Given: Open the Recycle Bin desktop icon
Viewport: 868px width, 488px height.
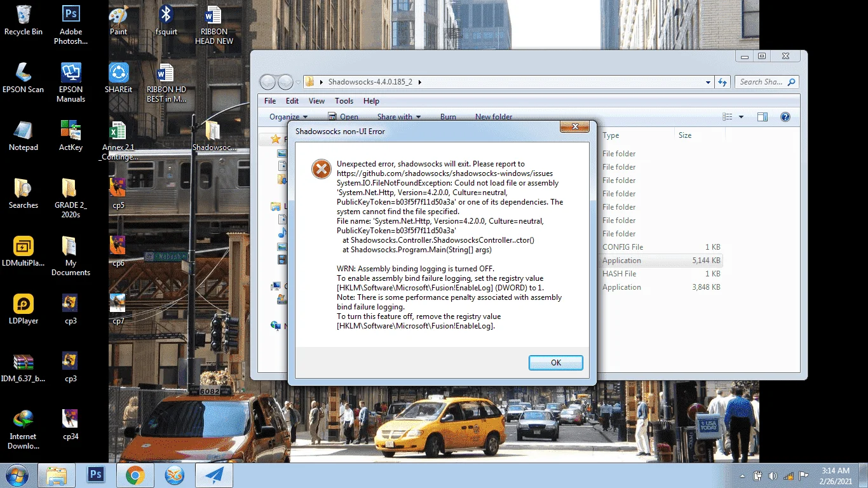Looking at the screenshot, I should 24,20.
